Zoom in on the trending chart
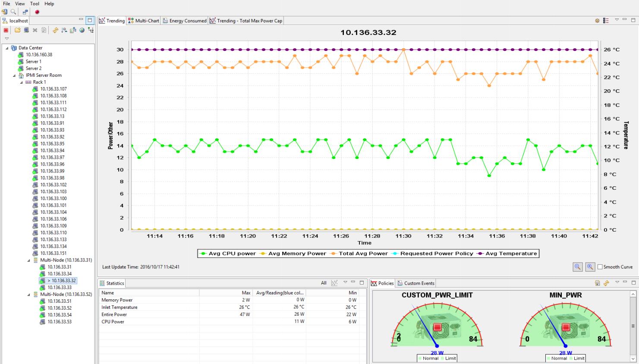The height and width of the screenshot is (364, 639). 590,267
